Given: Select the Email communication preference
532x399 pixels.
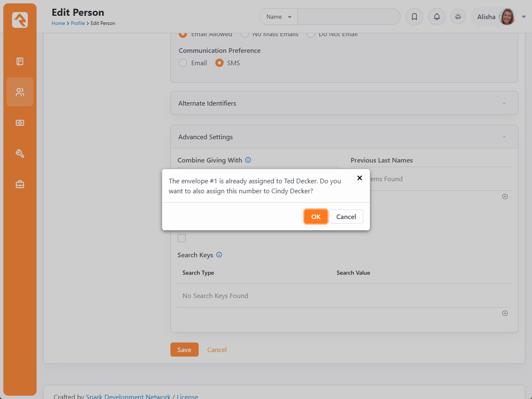Looking at the screenshot, I should pos(183,63).
